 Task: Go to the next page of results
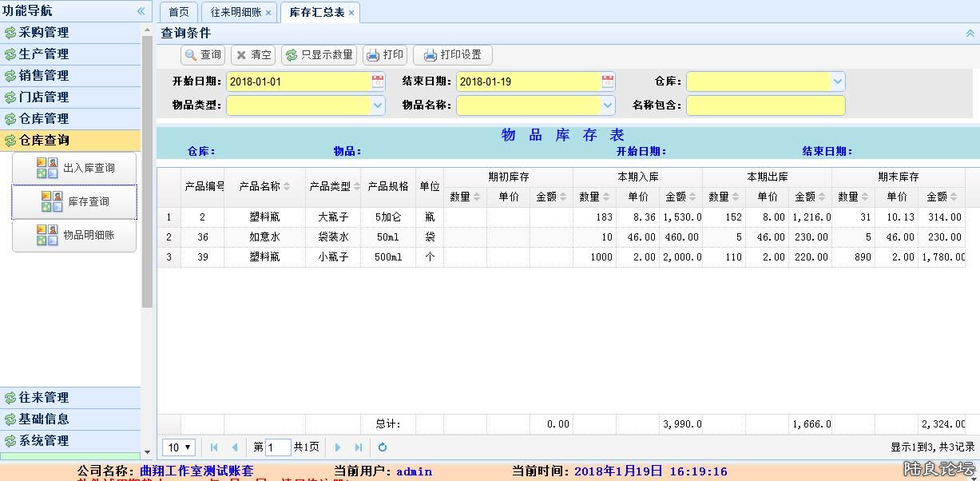pos(338,447)
